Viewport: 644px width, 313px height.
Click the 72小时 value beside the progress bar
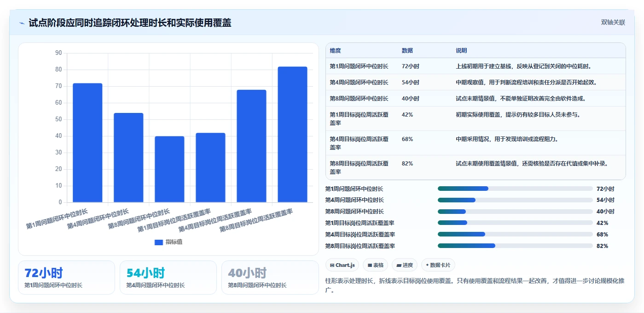coord(605,189)
